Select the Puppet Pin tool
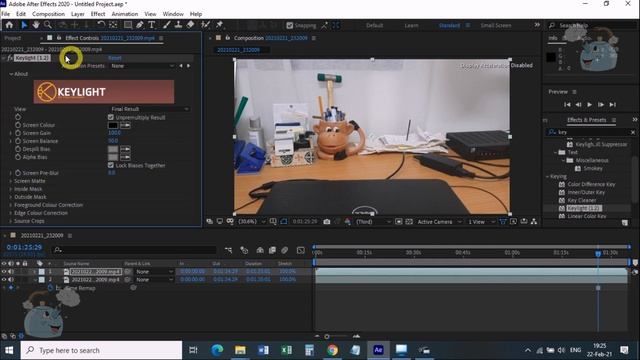 coord(220,25)
